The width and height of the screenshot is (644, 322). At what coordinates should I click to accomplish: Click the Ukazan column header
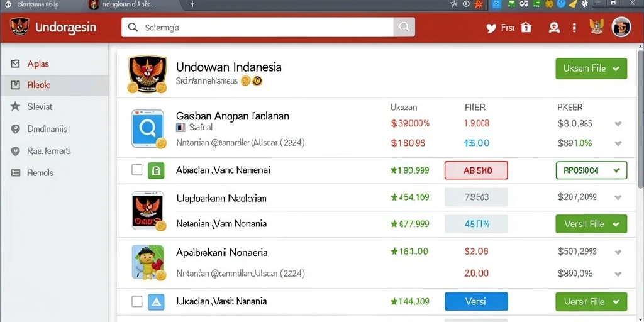pyautogui.click(x=403, y=107)
